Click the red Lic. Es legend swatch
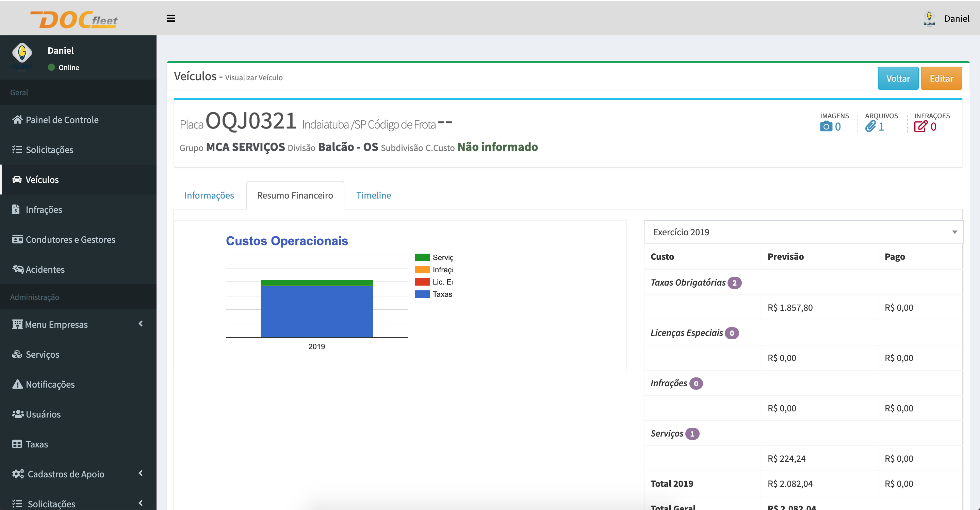The width and height of the screenshot is (980, 510). tap(422, 282)
